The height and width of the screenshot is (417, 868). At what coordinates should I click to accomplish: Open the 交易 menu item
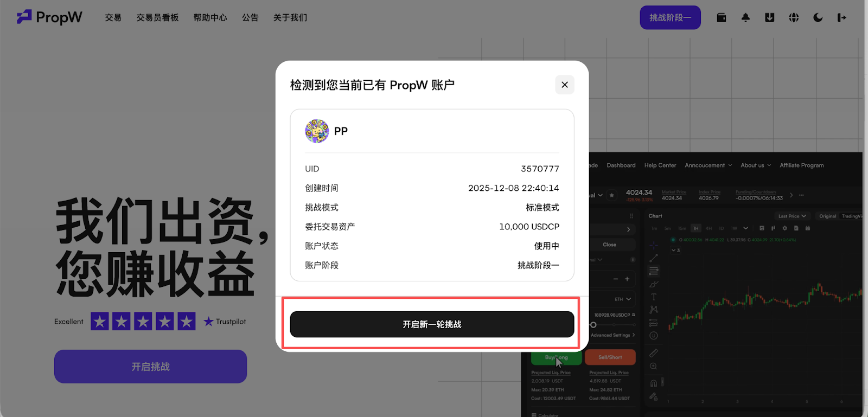(113, 17)
